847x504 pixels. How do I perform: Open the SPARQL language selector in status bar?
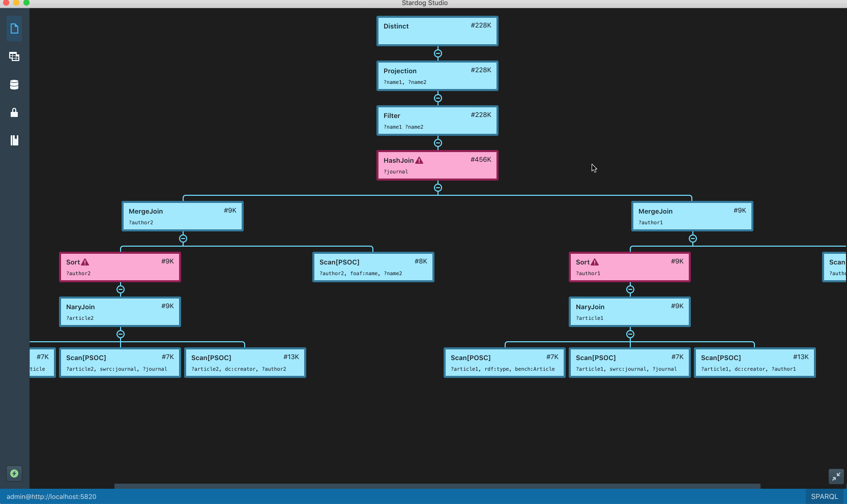pyautogui.click(x=824, y=496)
